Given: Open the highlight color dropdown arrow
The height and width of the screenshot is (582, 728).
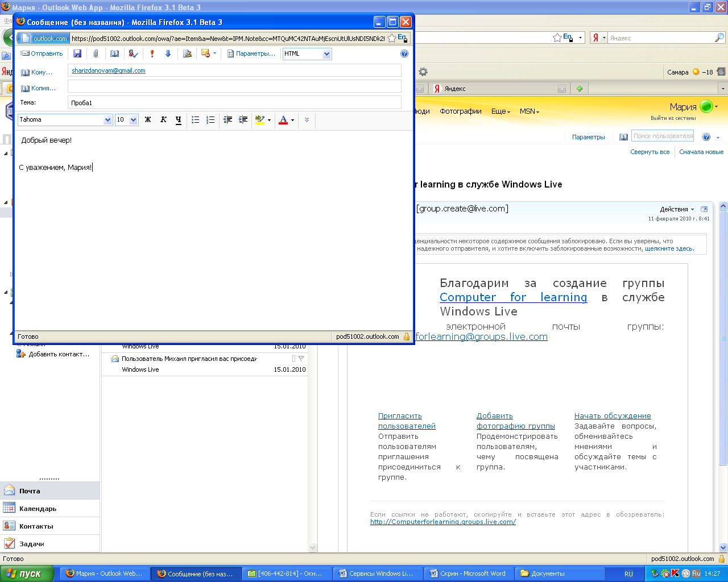Looking at the screenshot, I should pyautogui.click(x=269, y=120).
